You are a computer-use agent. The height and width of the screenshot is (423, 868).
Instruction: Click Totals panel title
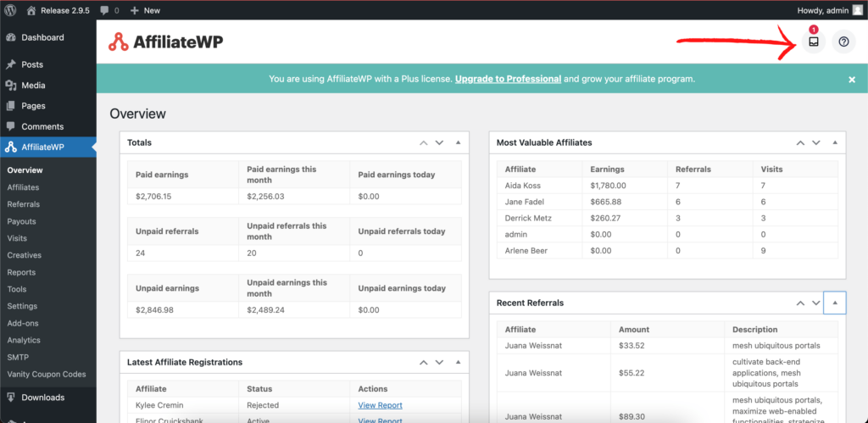pyautogui.click(x=140, y=142)
